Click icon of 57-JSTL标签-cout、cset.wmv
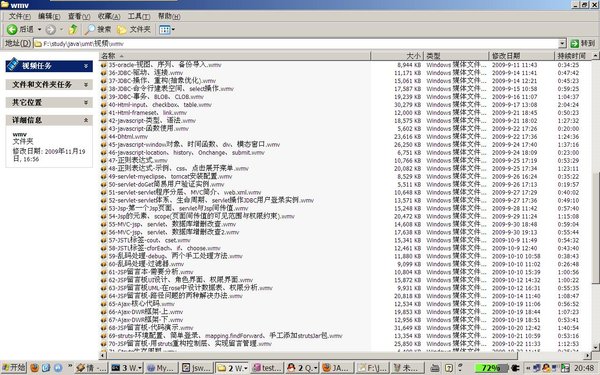 (x=104, y=240)
